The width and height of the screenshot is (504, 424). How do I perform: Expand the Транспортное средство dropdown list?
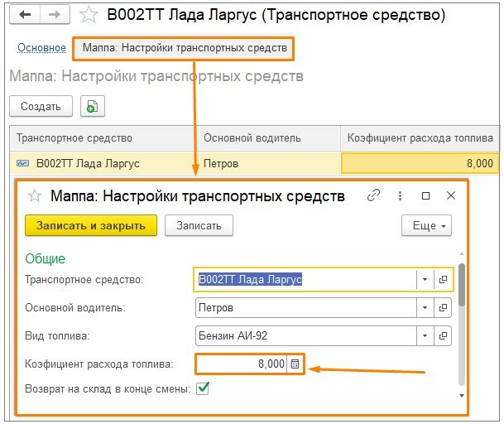coord(425,279)
